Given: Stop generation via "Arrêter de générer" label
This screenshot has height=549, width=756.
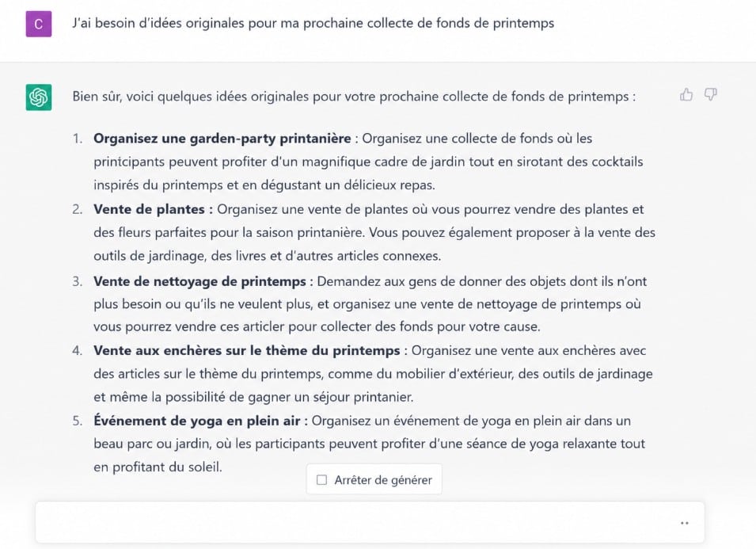Looking at the screenshot, I should click(383, 480).
